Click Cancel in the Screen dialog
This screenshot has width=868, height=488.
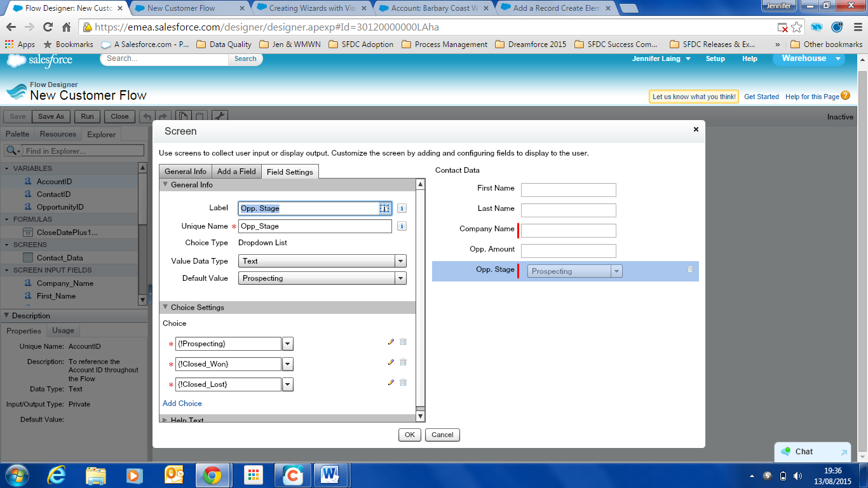(442, 435)
